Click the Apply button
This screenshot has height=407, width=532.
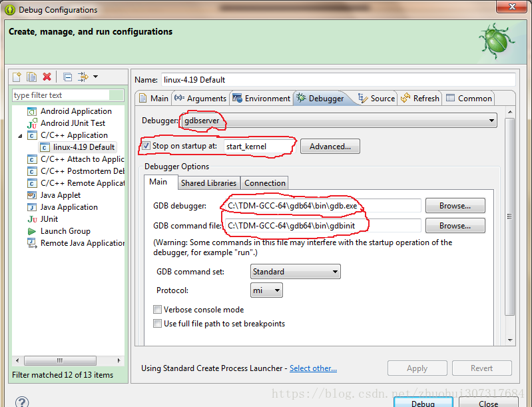pos(417,368)
